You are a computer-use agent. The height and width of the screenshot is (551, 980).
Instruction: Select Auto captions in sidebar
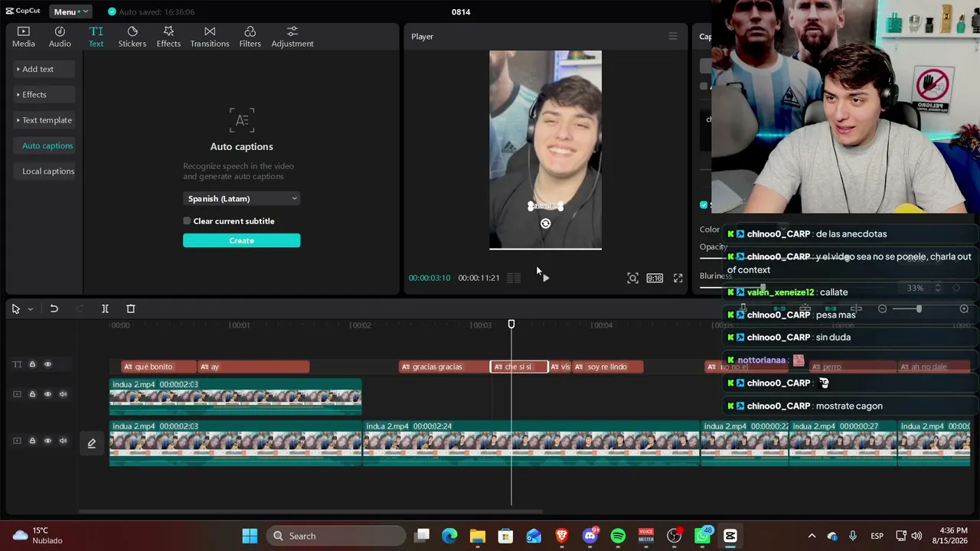coord(44,145)
